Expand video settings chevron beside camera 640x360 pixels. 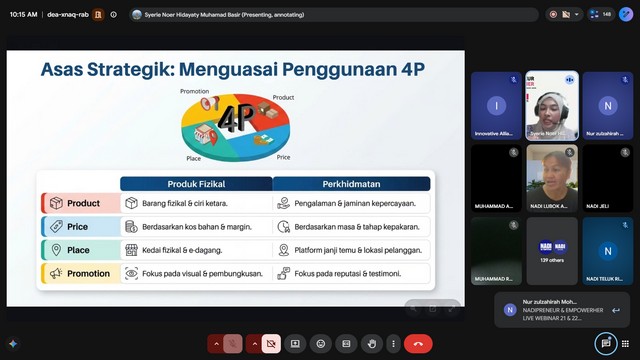(254, 344)
